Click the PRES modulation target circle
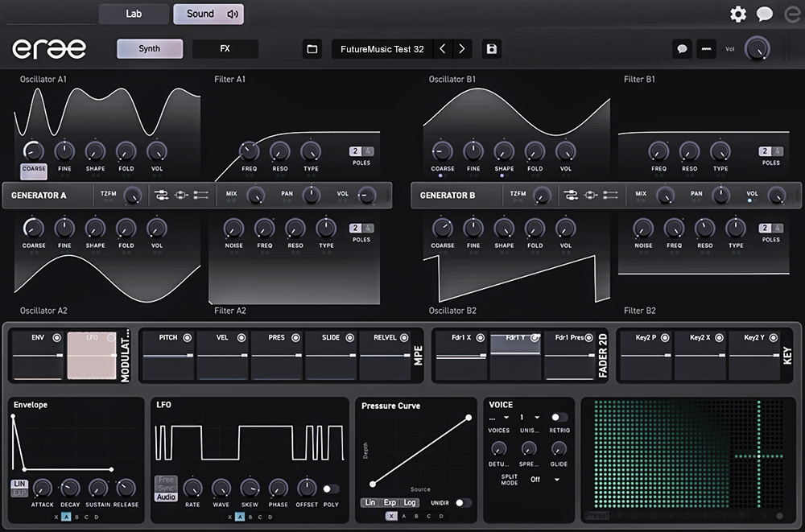The height and width of the screenshot is (532, 805). point(295,337)
